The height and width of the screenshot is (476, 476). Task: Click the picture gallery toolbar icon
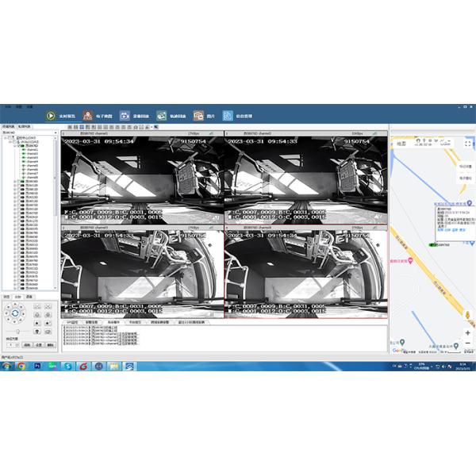click(x=198, y=115)
